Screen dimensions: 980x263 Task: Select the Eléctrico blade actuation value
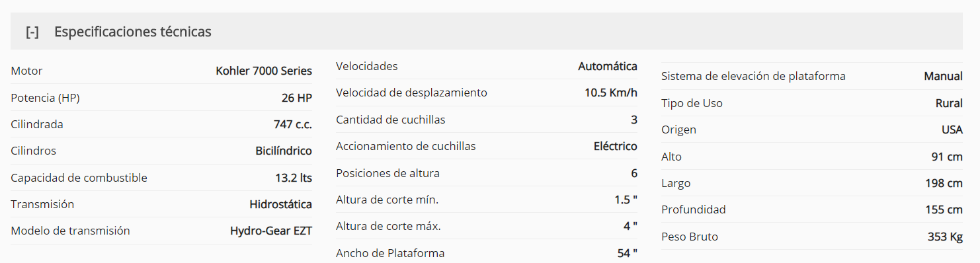[616, 146]
